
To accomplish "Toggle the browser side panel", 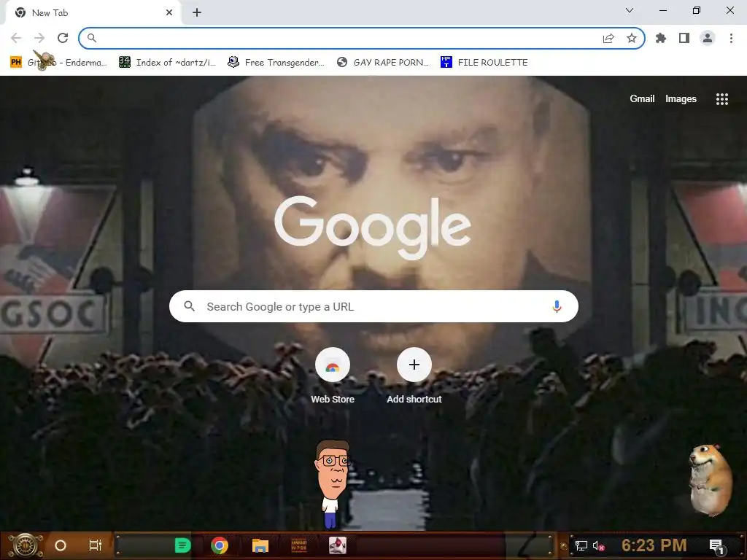I will pos(684,38).
